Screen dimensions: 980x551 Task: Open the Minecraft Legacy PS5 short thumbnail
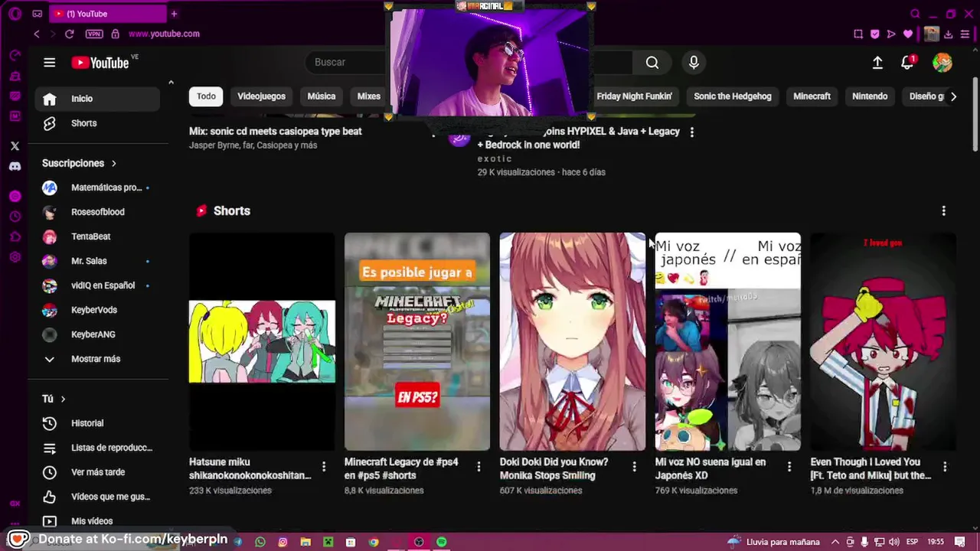point(417,341)
